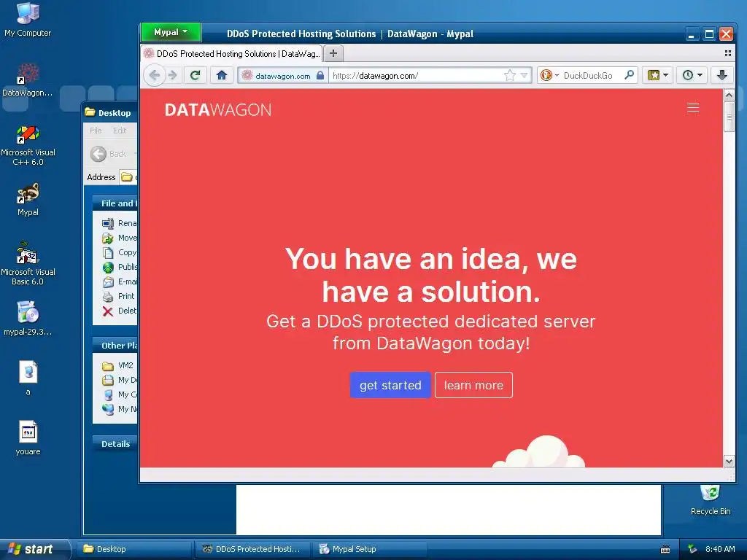Select the DDoS Protected Hosting Solutions tab
747x560 pixels.
pos(231,53)
